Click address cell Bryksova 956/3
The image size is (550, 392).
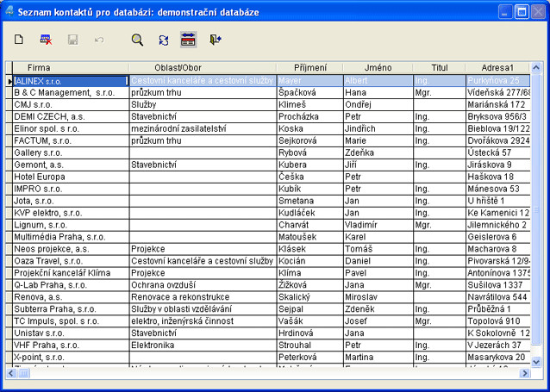tap(497, 116)
